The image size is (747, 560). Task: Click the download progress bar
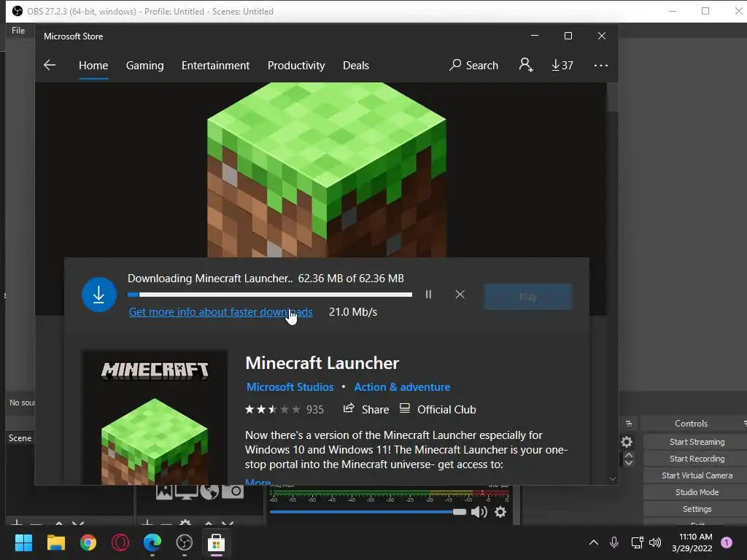[x=270, y=295]
